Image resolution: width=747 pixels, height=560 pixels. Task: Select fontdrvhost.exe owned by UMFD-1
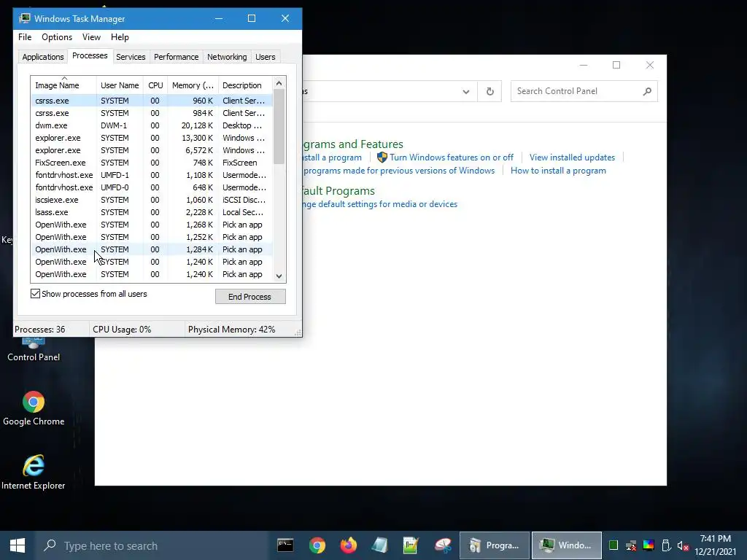(152, 175)
